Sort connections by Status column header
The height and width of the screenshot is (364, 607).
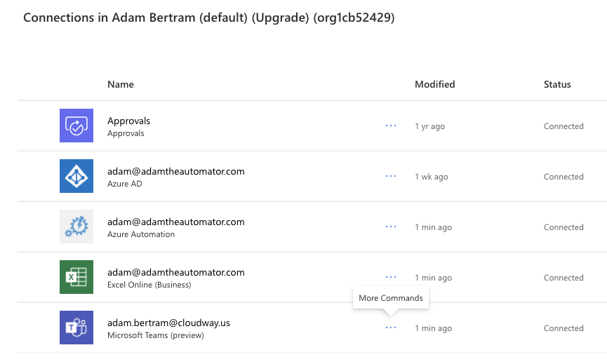coord(557,84)
